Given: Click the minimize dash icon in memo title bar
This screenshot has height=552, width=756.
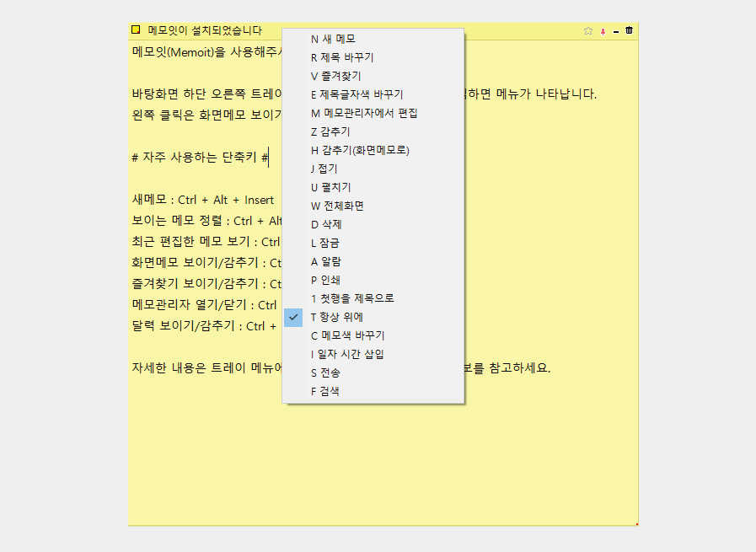Looking at the screenshot, I should point(616,32).
